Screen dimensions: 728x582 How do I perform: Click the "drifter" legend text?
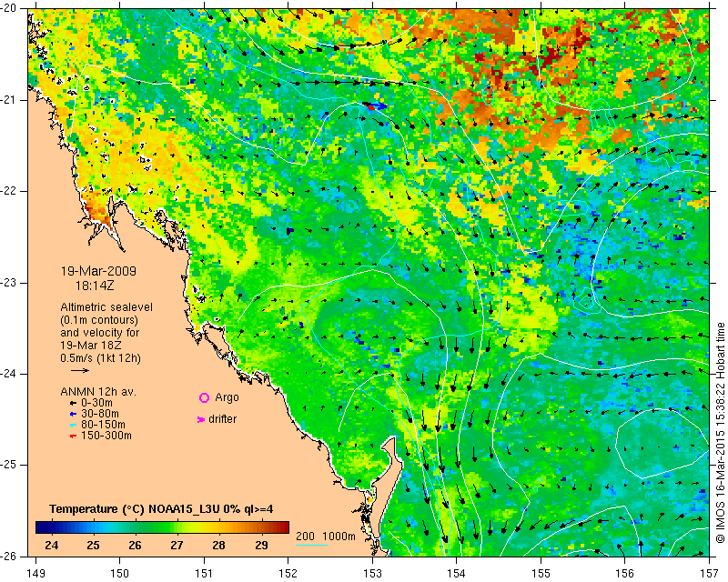[x=222, y=419]
